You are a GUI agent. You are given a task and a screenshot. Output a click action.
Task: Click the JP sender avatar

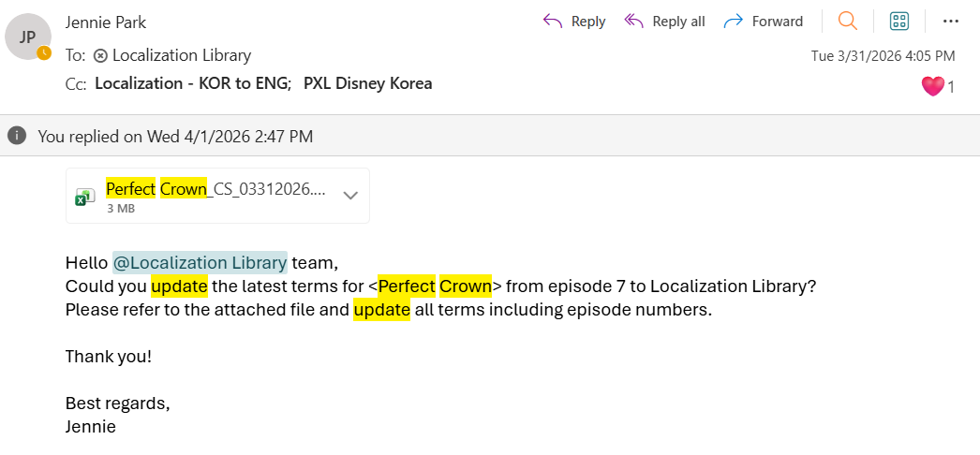(x=27, y=37)
